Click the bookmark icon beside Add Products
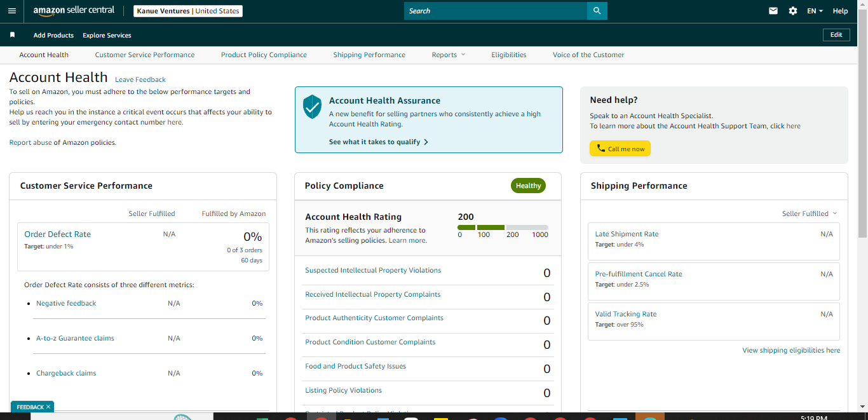This screenshot has height=420, width=868. coord(12,35)
